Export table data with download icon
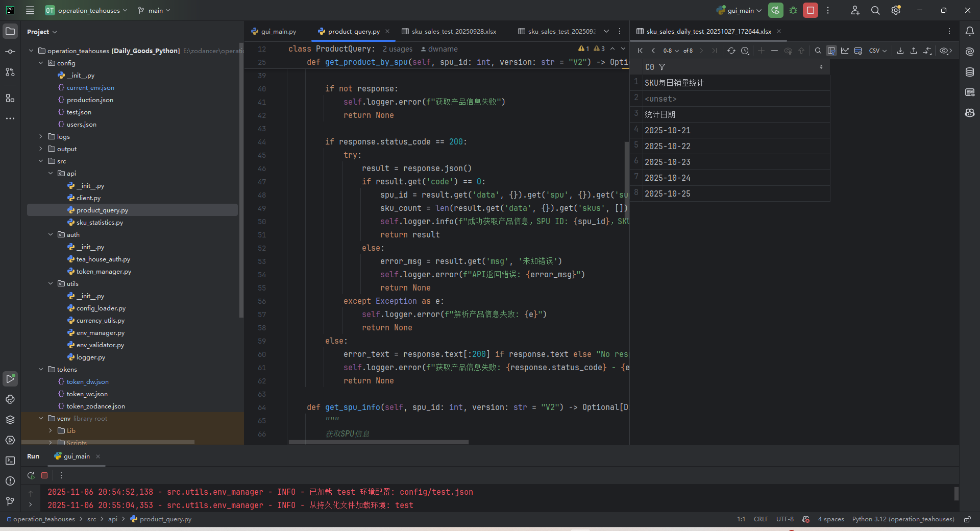 tap(900, 51)
